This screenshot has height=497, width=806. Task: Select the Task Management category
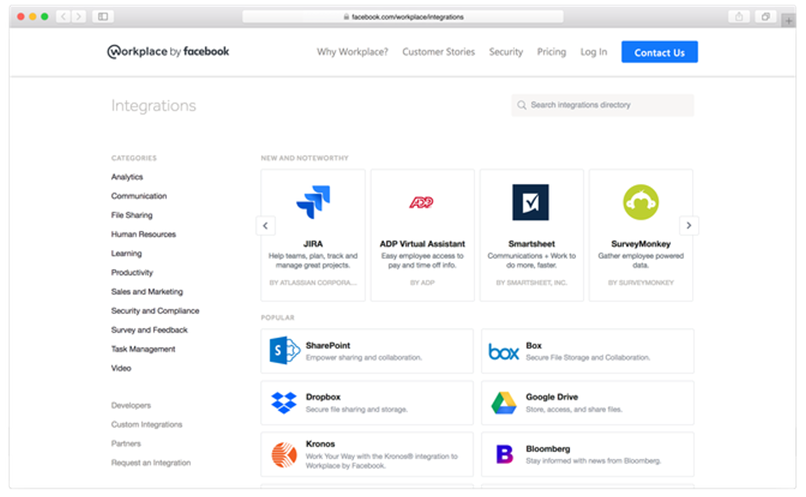tap(143, 349)
